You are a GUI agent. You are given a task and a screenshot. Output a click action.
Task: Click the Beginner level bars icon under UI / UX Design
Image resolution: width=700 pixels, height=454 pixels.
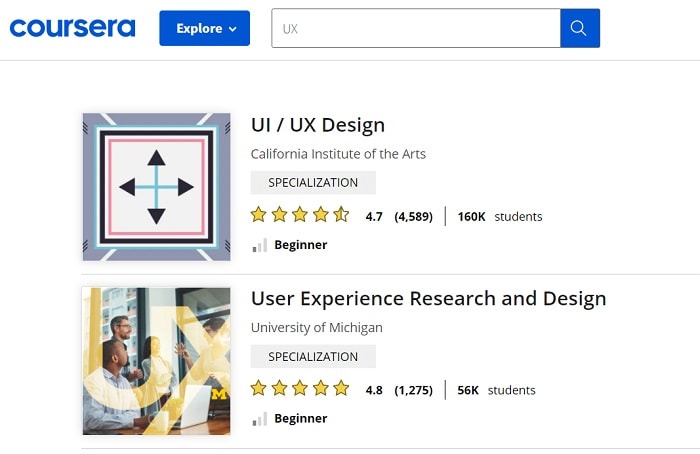(x=259, y=245)
